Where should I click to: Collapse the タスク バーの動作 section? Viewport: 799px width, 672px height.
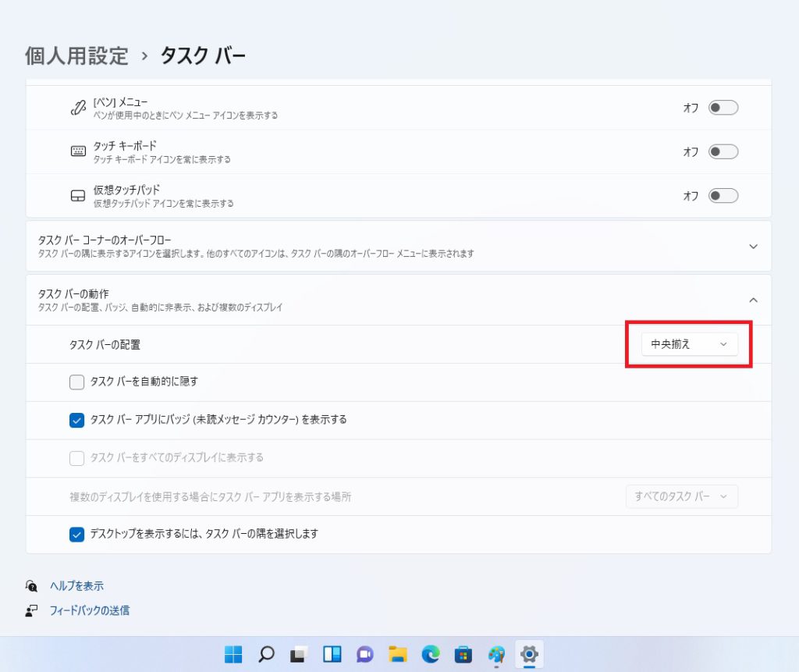[x=753, y=300]
